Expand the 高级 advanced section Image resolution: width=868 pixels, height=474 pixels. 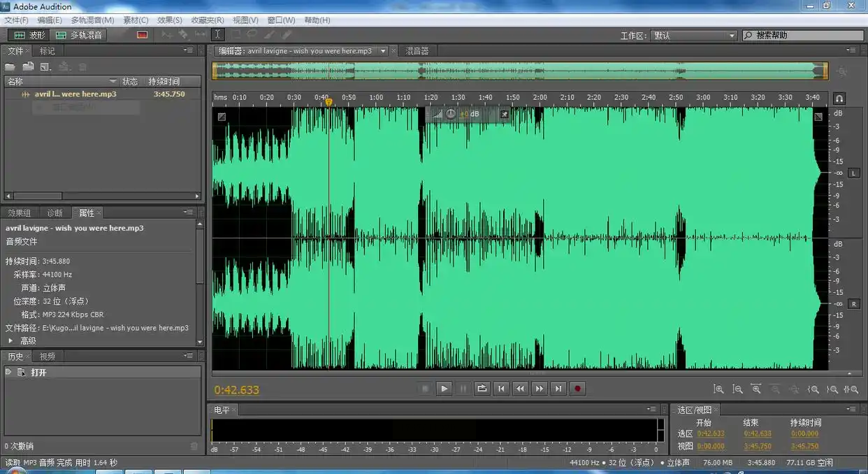[10, 340]
